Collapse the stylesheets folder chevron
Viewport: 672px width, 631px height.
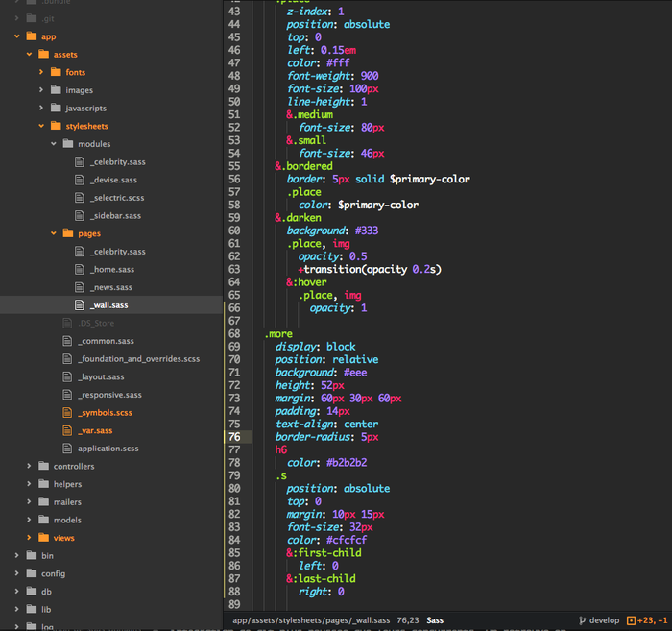[x=41, y=126]
